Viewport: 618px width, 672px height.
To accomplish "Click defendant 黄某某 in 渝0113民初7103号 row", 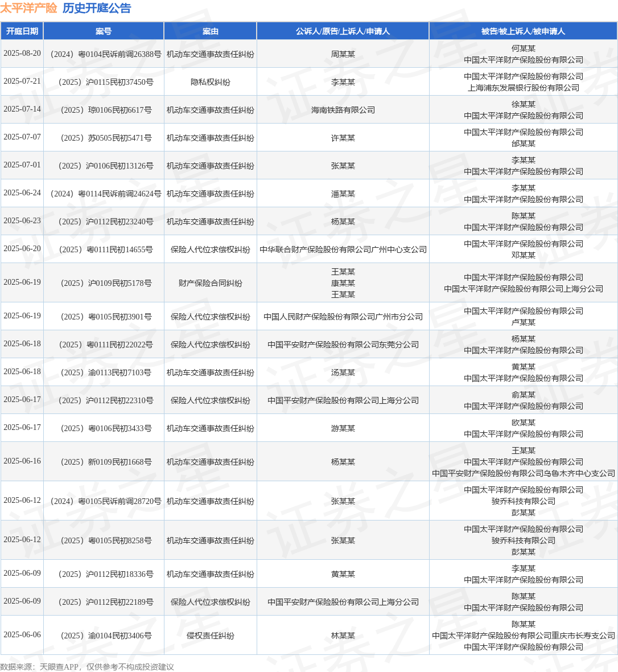I will pyautogui.click(x=524, y=367).
